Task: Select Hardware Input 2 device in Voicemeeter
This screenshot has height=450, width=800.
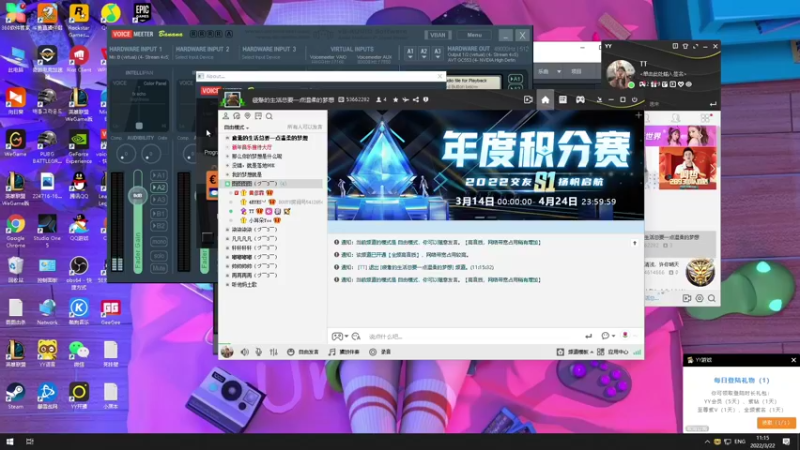Action: [x=202, y=57]
